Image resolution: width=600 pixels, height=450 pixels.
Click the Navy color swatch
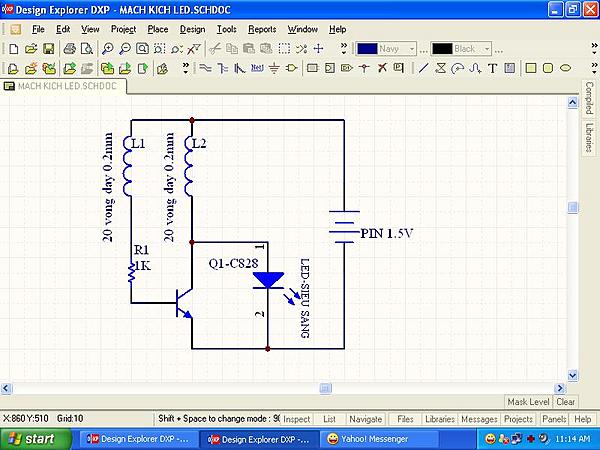click(x=367, y=48)
